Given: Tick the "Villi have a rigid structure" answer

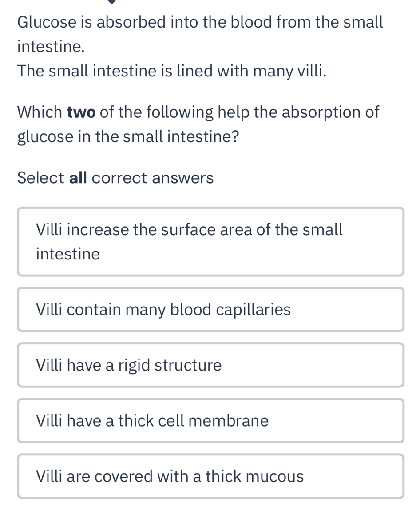Looking at the screenshot, I should 210,365.
